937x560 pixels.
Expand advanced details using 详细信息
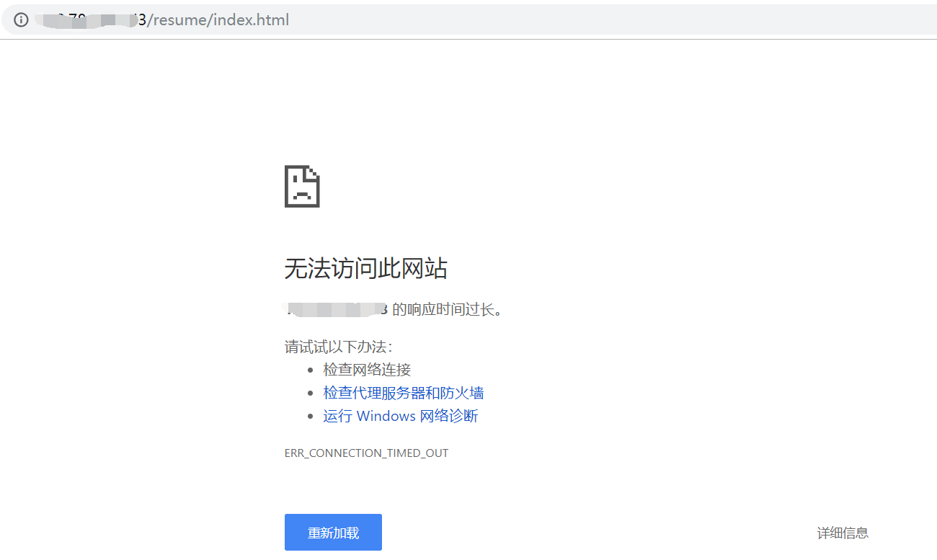841,532
